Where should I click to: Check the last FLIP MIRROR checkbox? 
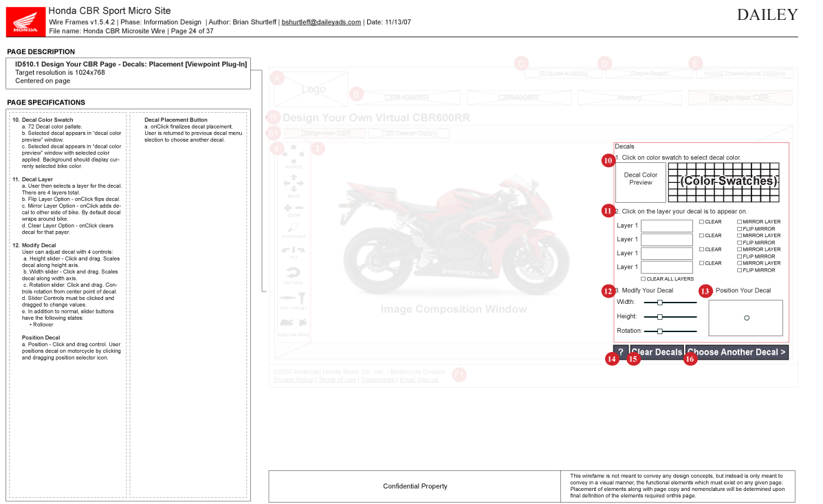pos(740,270)
